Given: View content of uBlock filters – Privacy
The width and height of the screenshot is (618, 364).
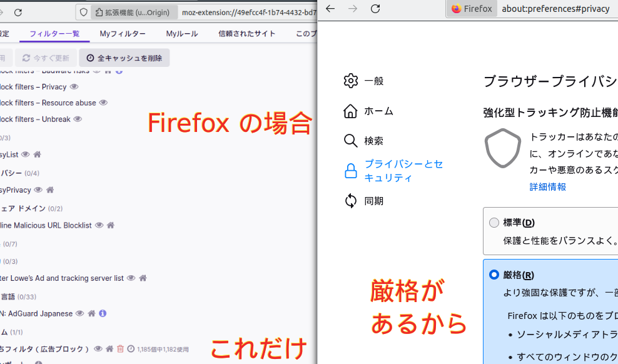Looking at the screenshot, I should [74, 87].
